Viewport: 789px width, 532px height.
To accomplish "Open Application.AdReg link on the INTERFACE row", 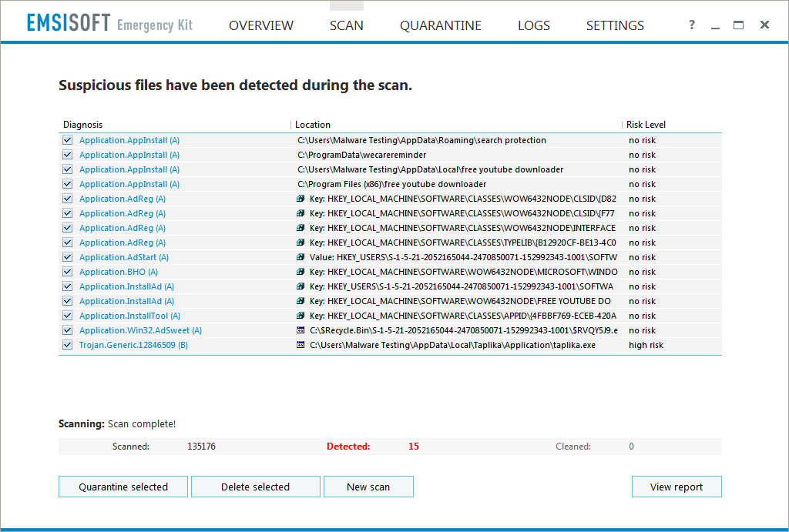I will tap(123, 228).
